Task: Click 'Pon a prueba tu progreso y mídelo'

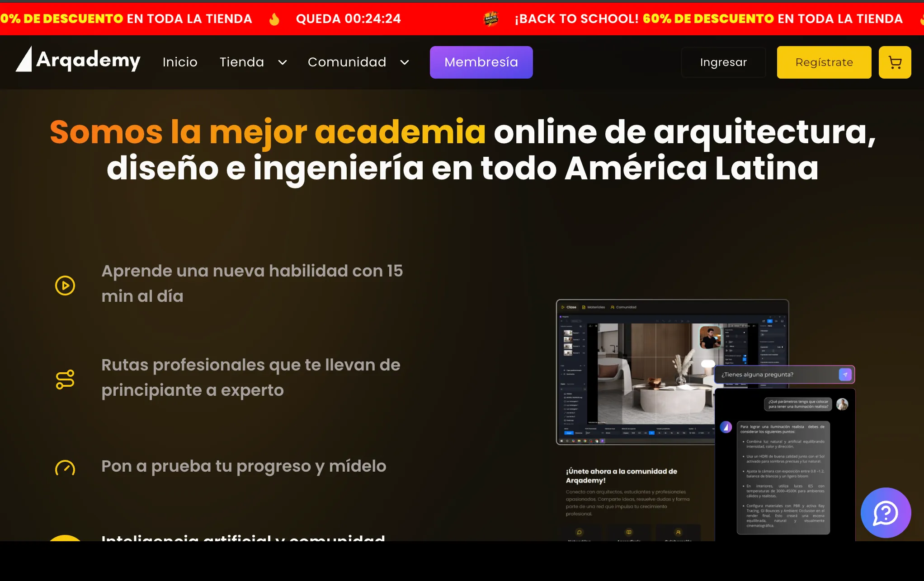Action: 244,466
